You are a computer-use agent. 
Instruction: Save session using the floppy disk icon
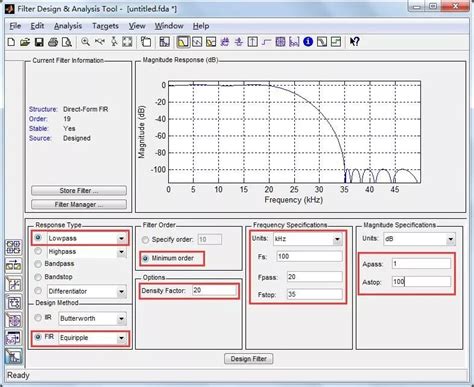[39, 42]
